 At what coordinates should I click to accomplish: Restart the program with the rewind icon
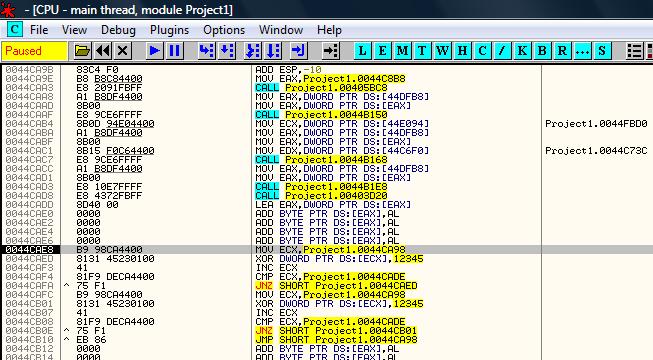(x=103, y=51)
